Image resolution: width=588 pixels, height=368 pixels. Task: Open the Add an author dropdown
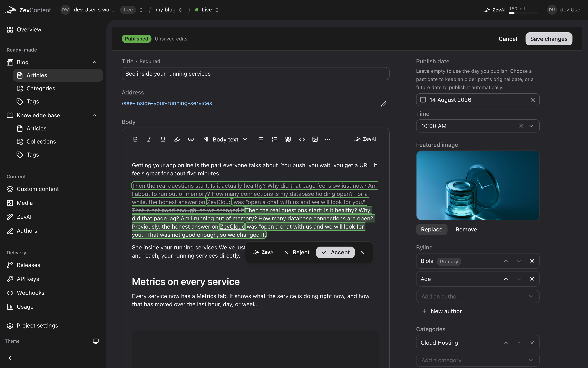(478, 296)
